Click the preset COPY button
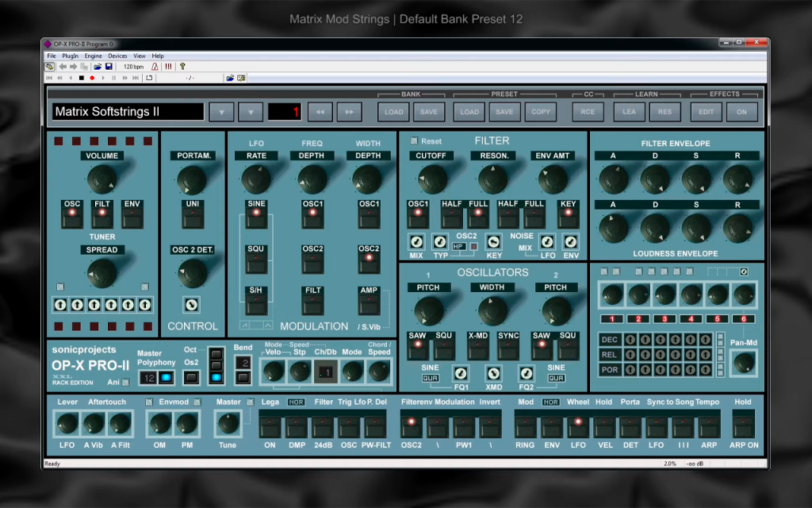 [x=541, y=112]
